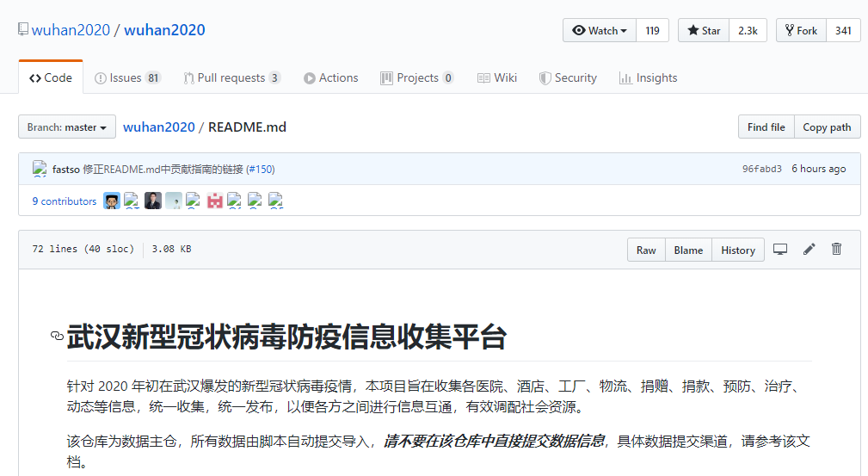
Task: Expand the Branch: master dropdown
Action: point(67,127)
